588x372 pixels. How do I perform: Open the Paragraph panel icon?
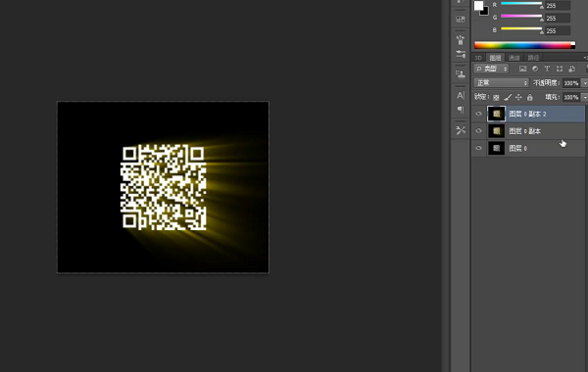(461, 110)
